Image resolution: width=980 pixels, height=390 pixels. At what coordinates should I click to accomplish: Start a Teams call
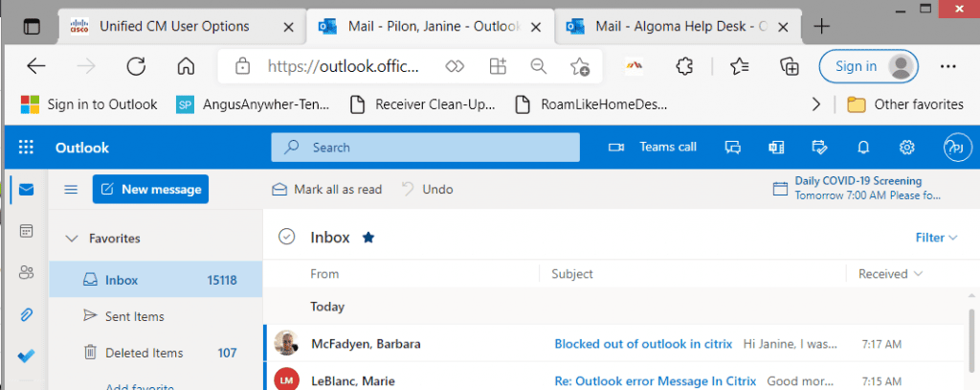[654, 148]
